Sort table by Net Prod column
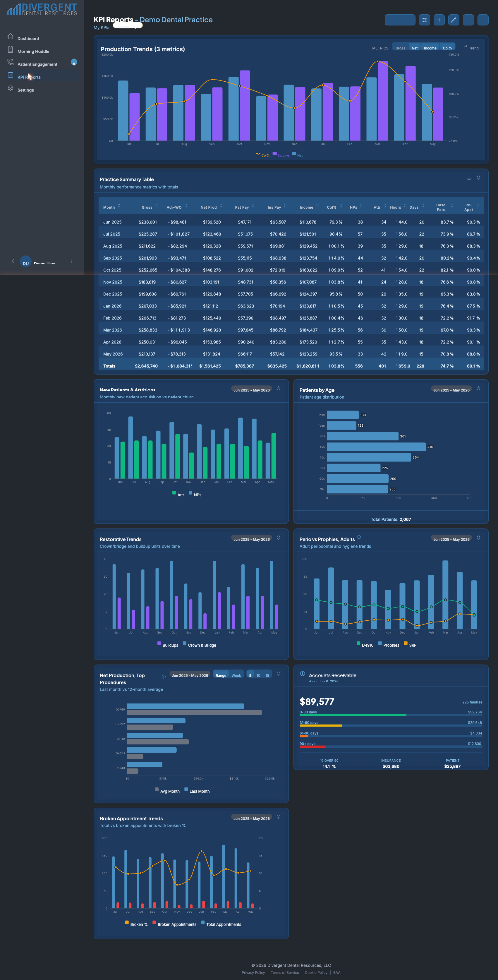 tap(212, 207)
